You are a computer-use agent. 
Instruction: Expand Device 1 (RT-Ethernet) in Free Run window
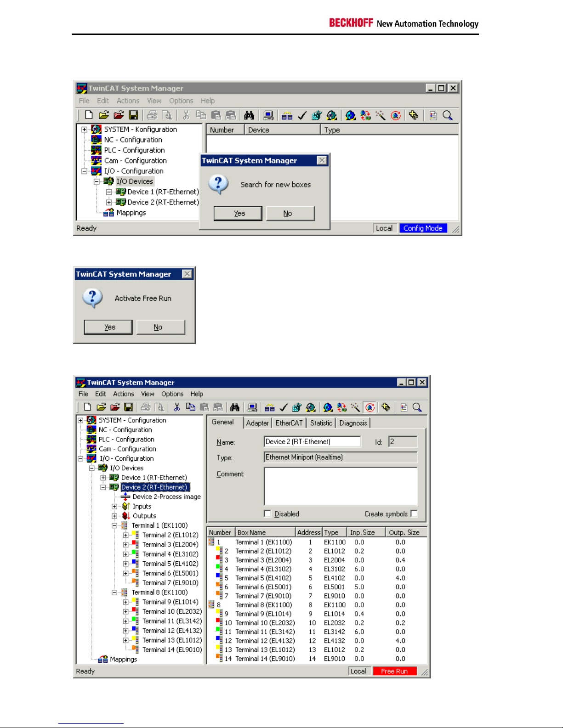[x=103, y=478]
